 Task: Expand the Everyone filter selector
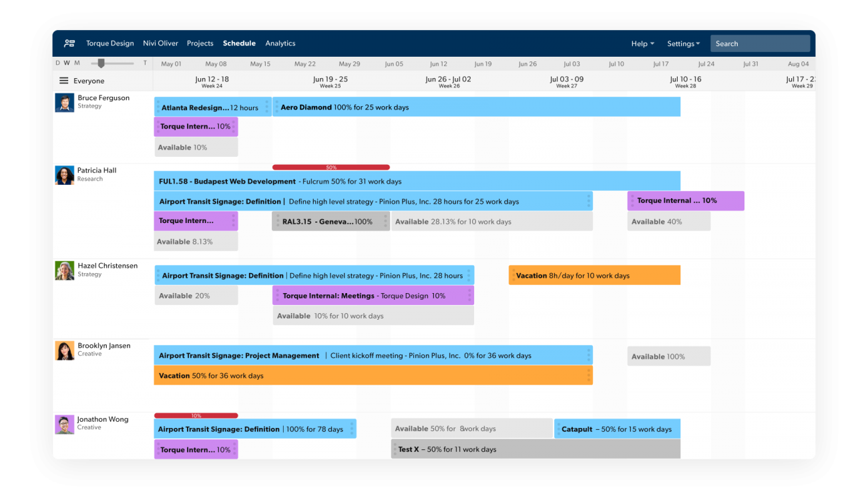coord(90,80)
